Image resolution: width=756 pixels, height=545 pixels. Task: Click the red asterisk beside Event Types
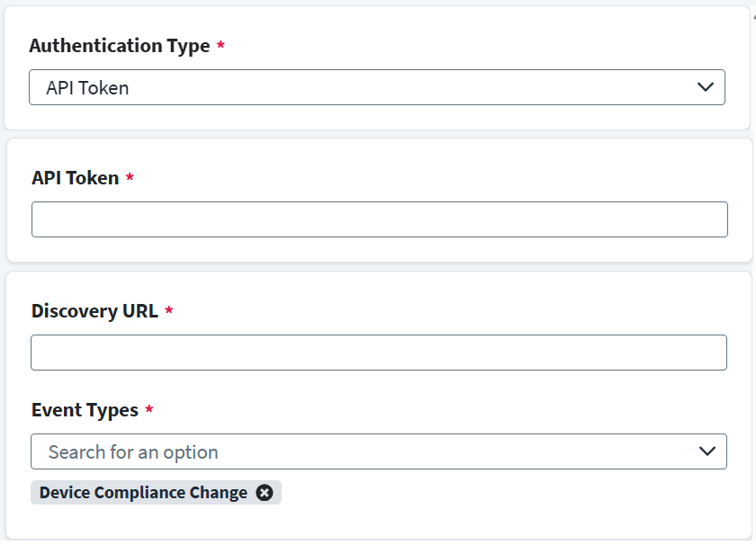coord(149,410)
